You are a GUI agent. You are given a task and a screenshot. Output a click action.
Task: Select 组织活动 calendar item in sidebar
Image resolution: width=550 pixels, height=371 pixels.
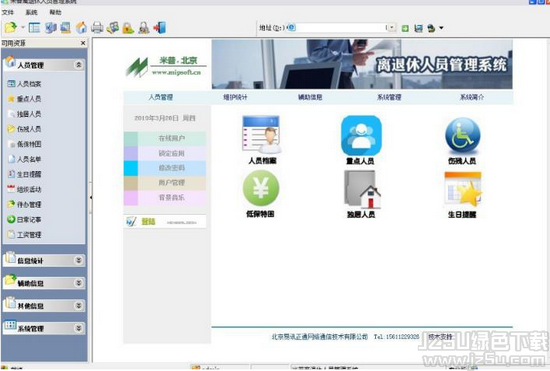tap(25, 189)
